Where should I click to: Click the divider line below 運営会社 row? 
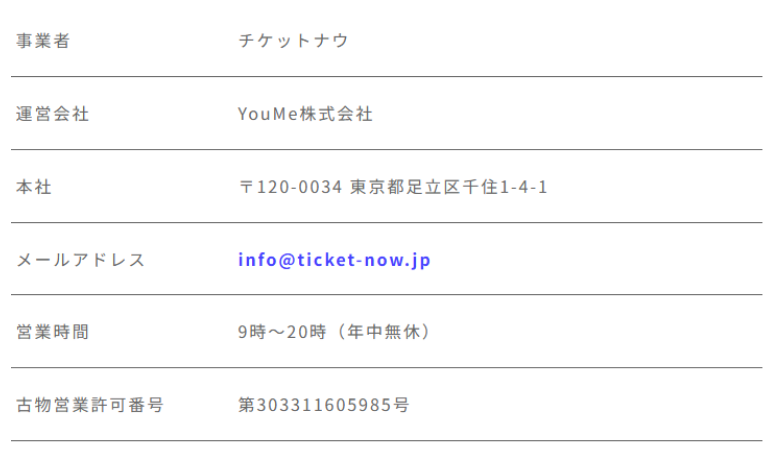pyautogui.click(x=386, y=150)
